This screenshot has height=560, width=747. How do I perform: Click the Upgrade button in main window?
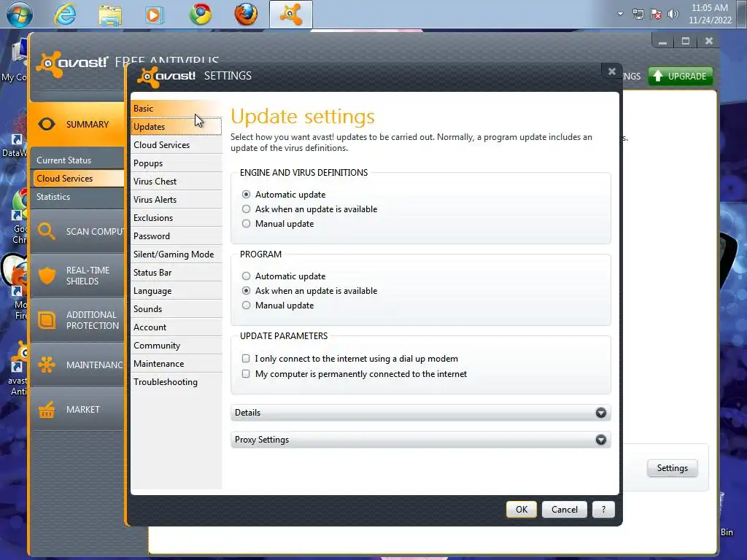681,76
